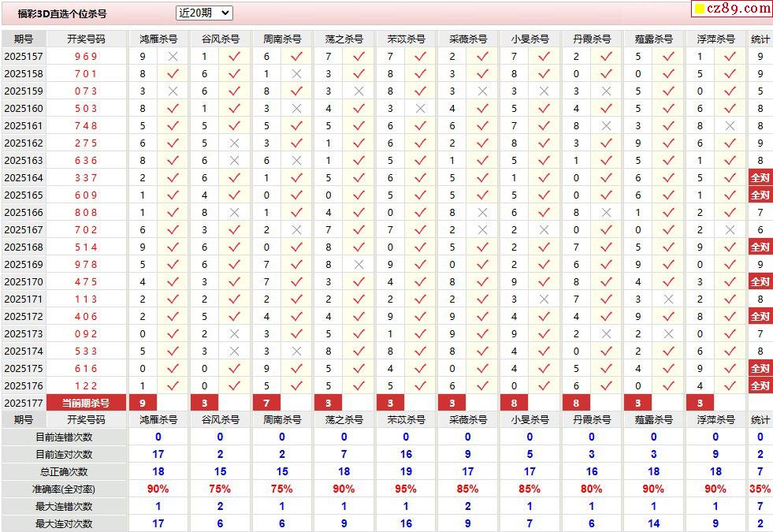Viewport: 773px width, 532px height.
Task: Click winning number 969
Action: 86,57
